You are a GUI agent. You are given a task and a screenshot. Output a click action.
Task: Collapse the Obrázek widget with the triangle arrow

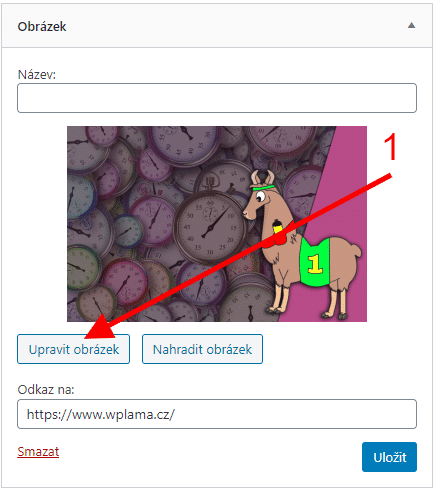pyautogui.click(x=411, y=25)
